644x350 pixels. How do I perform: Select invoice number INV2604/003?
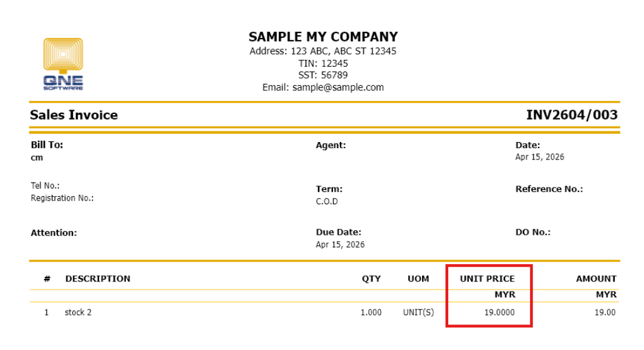tap(572, 115)
